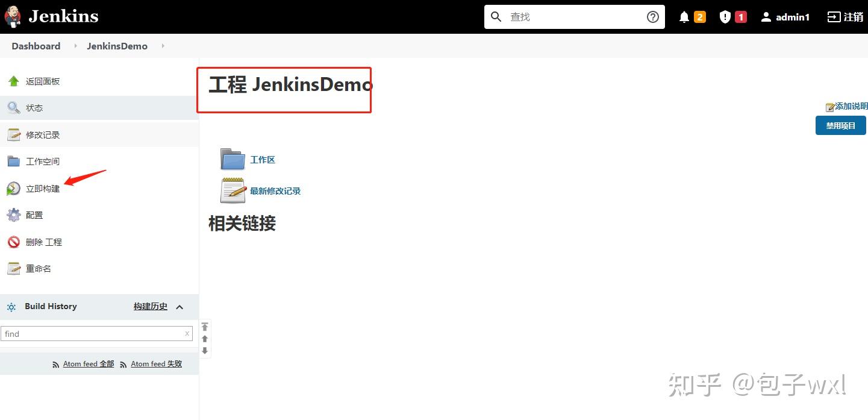The image size is (868, 420).
Task: Click the 返回面板 green arrow icon
Action: [13, 81]
